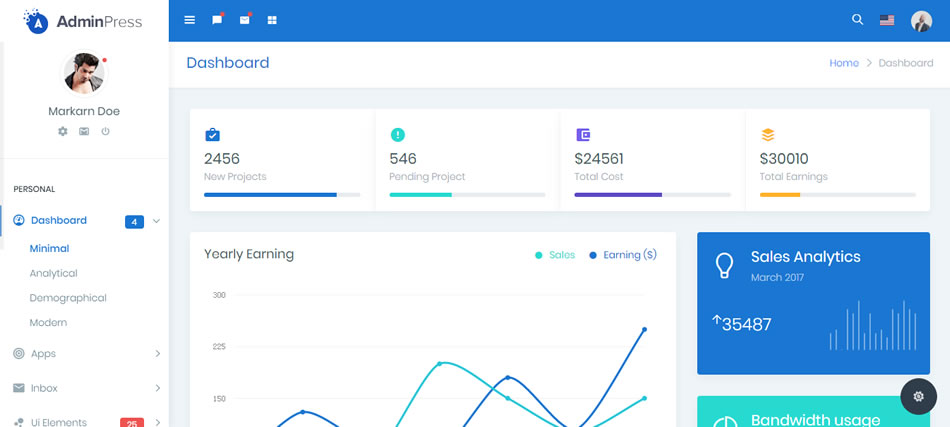Screen dimensions: 950x427
Task: Click the Dashboard breadcrumb text
Action: click(x=906, y=63)
